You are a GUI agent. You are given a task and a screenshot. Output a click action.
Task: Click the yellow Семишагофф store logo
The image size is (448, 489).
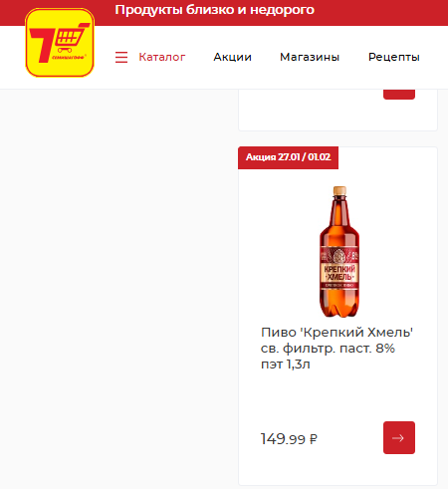[x=60, y=43]
